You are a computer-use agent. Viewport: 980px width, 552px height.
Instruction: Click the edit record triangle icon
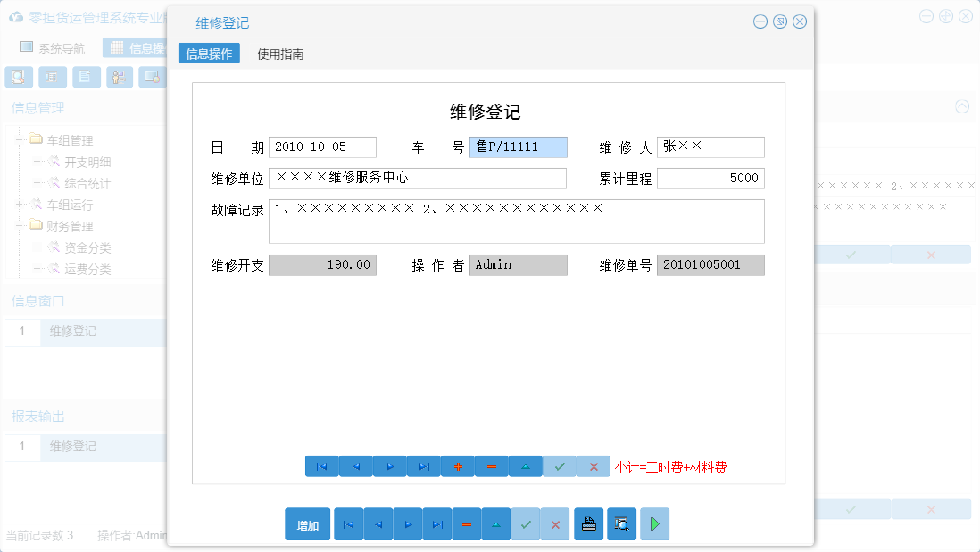(526, 465)
